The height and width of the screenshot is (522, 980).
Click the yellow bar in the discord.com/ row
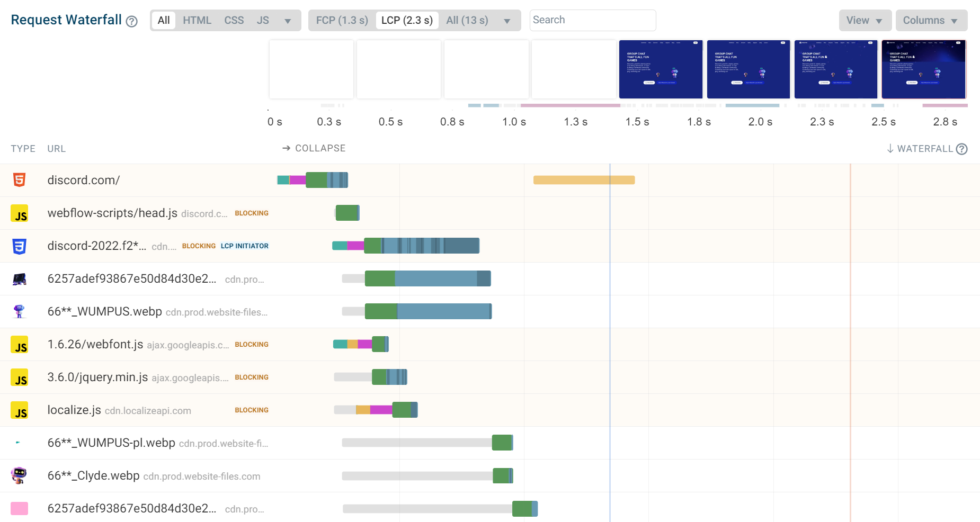(x=584, y=180)
